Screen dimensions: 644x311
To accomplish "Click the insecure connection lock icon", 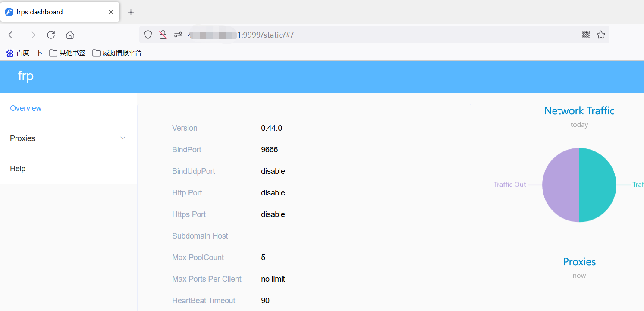I will pyautogui.click(x=163, y=35).
